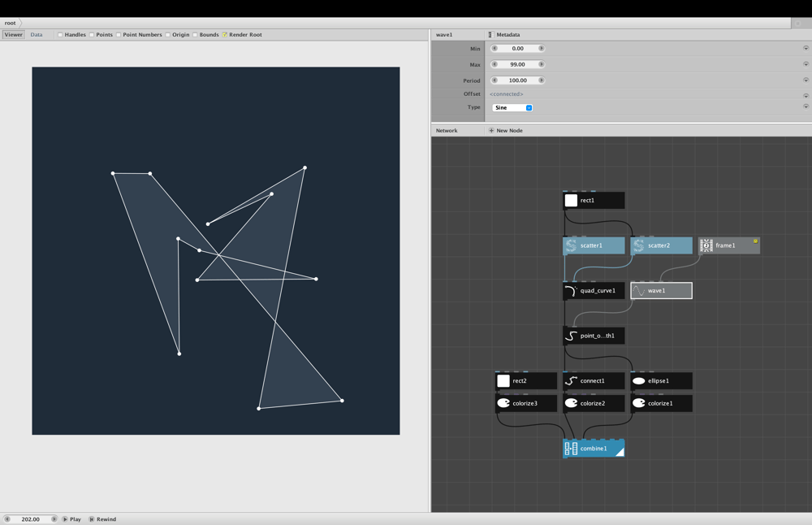Screen dimensions: 812x525
Task: Click the quad_curve1 node curve icon
Action: pos(571,291)
